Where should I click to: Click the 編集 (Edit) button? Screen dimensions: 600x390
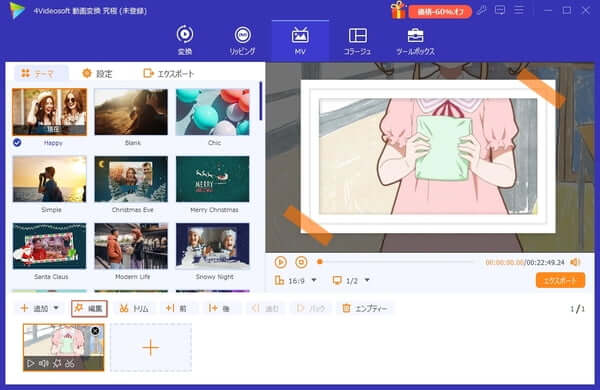[89, 308]
